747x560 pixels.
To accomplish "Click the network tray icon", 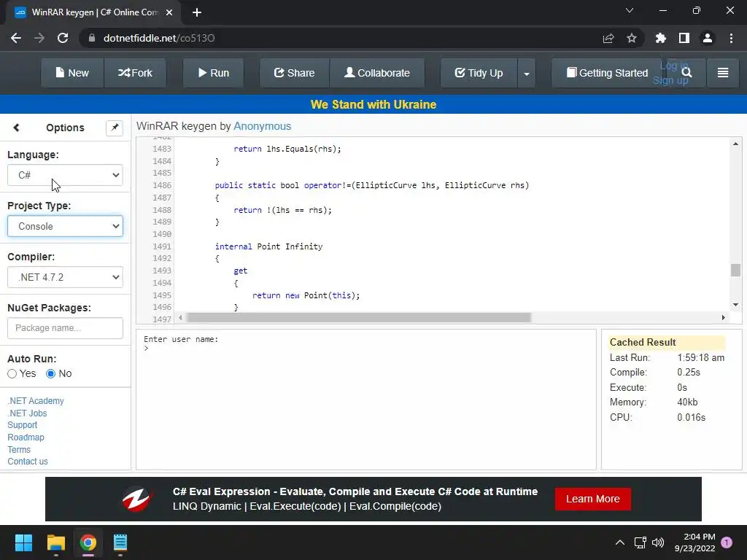I will (x=640, y=542).
